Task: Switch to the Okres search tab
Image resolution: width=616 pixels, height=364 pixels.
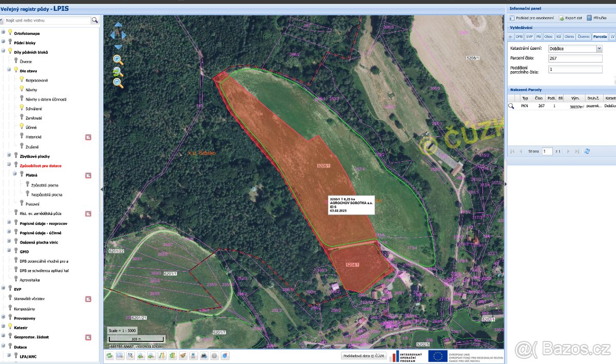Action: [569, 36]
